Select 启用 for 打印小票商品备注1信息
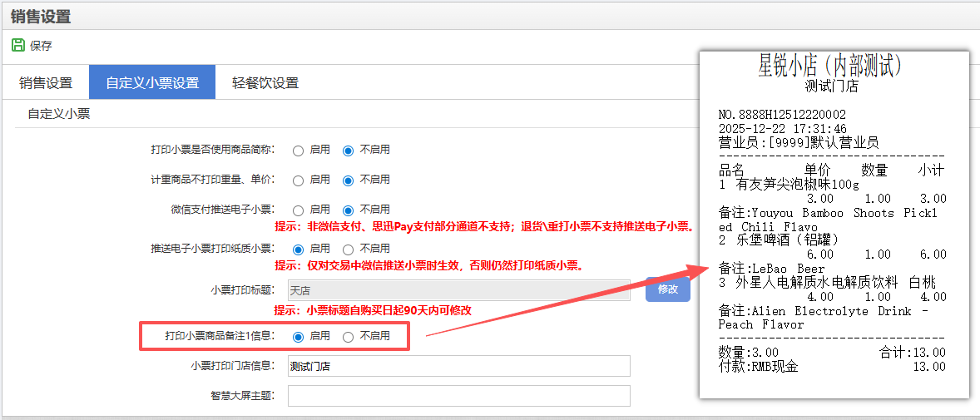The image size is (980, 420). coord(298,337)
